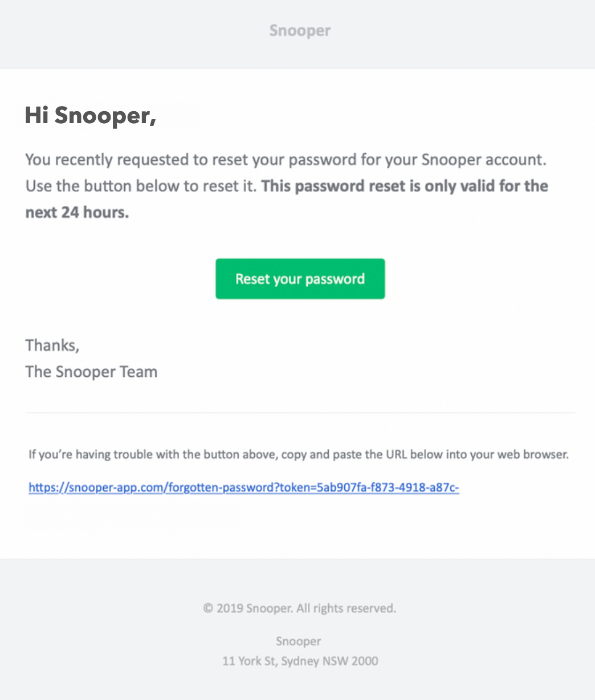The image size is (595, 700).
Task: Click the "Thanks," sign-off line
Action: click(x=52, y=345)
